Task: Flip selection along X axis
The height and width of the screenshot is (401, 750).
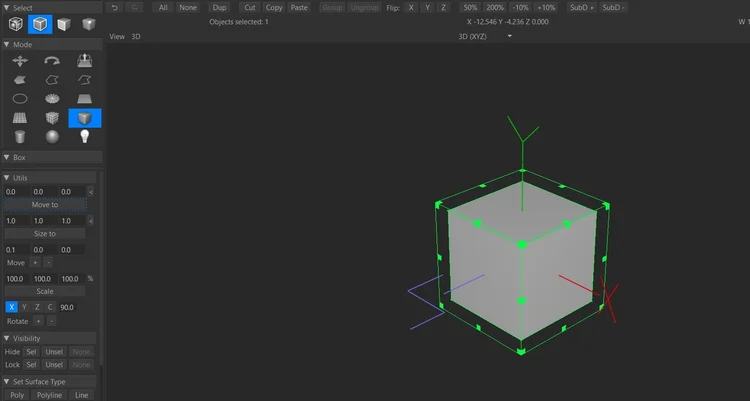Action: (411, 8)
